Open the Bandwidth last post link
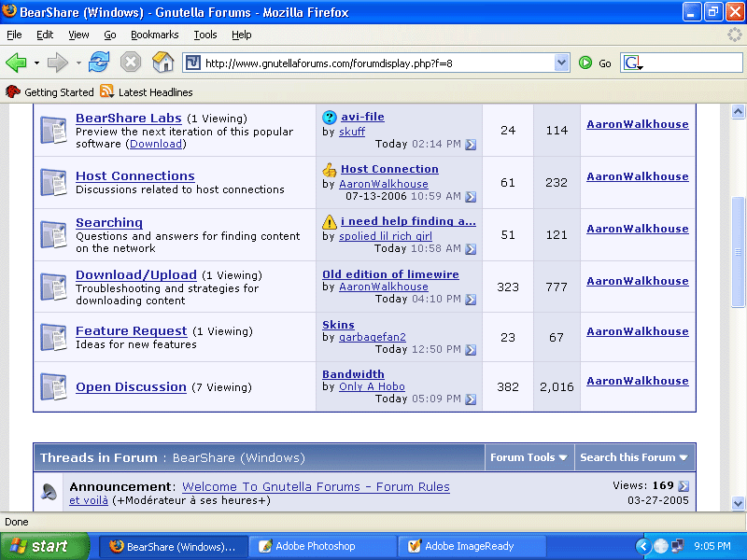This screenshot has height=560, width=747. coord(353,374)
